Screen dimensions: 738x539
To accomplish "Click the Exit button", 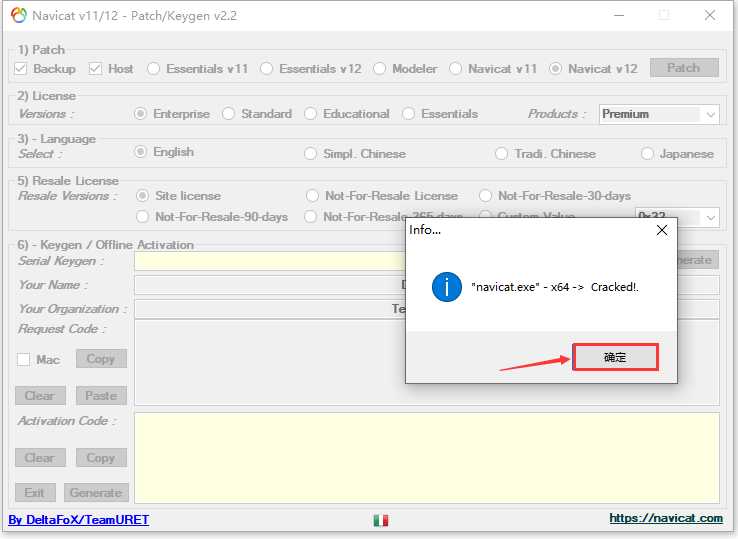I will click(35, 492).
